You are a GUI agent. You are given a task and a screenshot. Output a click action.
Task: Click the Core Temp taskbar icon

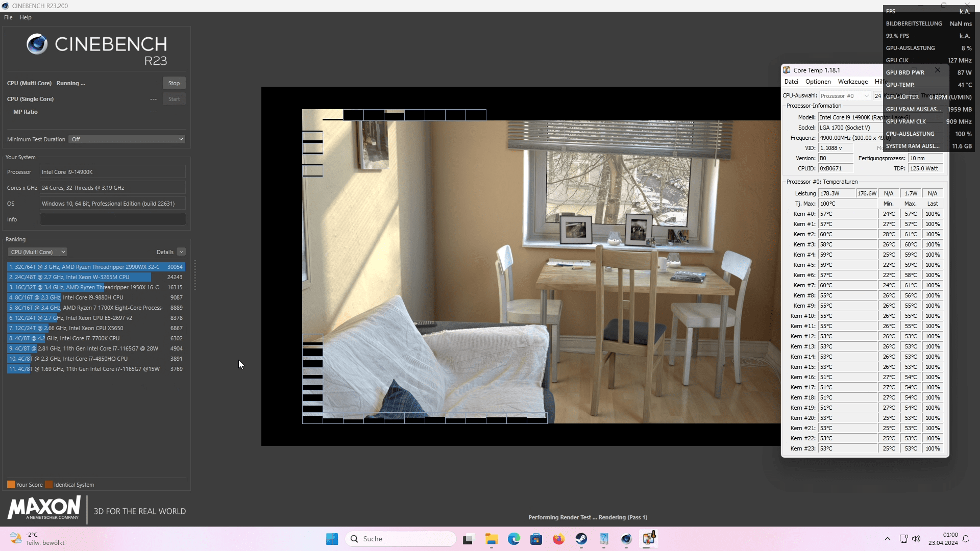click(649, 539)
